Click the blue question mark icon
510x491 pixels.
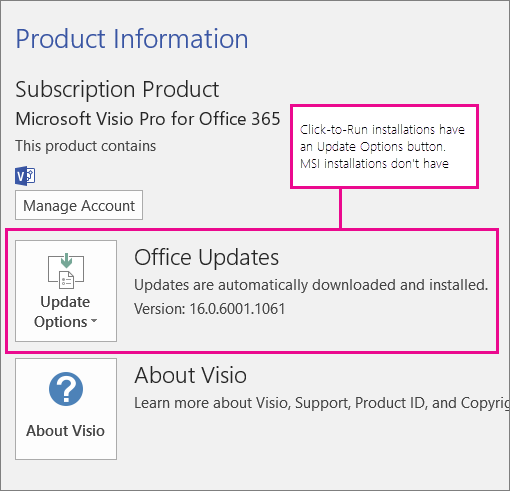pyautogui.click(x=66, y=389)
